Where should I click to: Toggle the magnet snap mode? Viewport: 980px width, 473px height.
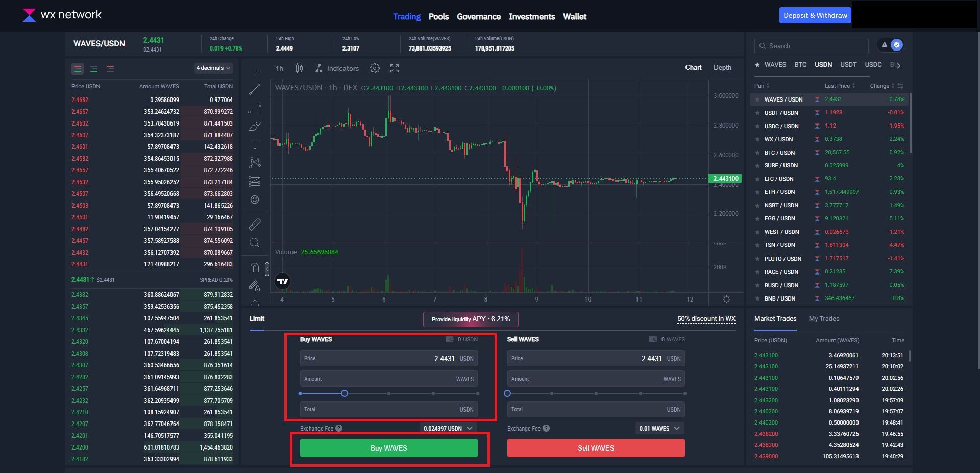coord(255,267)
